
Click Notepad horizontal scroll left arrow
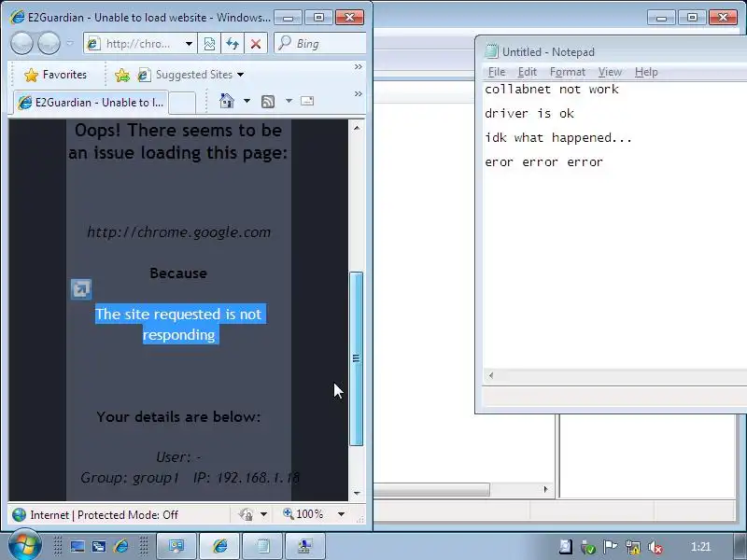point(491,376)
